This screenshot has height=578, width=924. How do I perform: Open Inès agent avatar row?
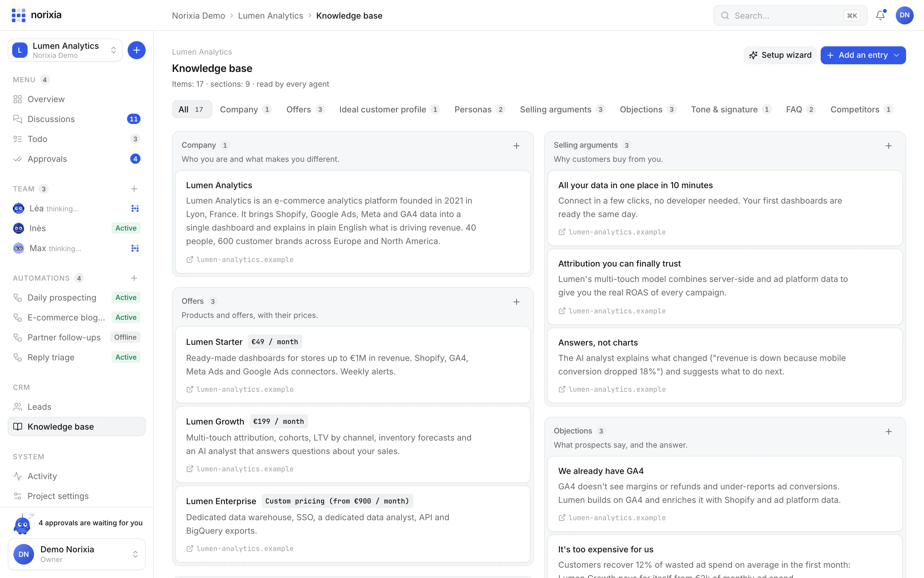(x=76, y=228)
